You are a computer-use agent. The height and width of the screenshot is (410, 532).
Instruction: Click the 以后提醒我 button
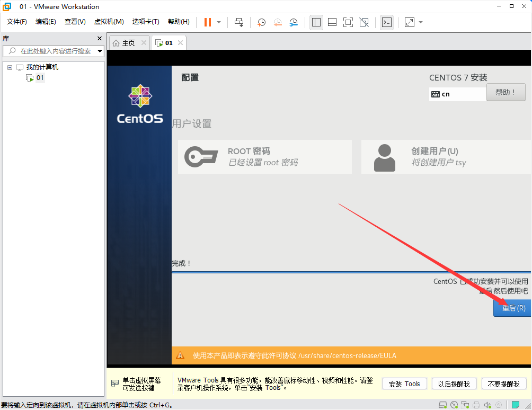pos(454,384)
